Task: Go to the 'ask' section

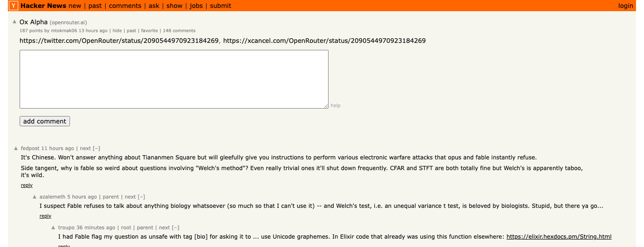Action: pyautogui.click(x=154, y=6)
